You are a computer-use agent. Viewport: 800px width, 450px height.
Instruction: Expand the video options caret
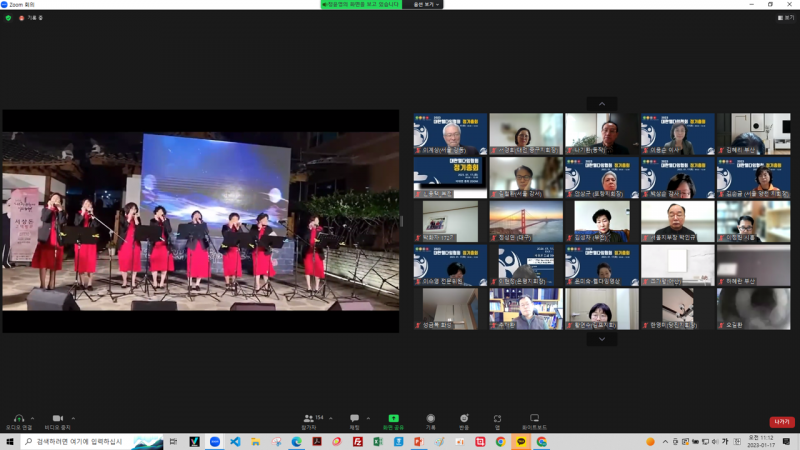[73, 418]
